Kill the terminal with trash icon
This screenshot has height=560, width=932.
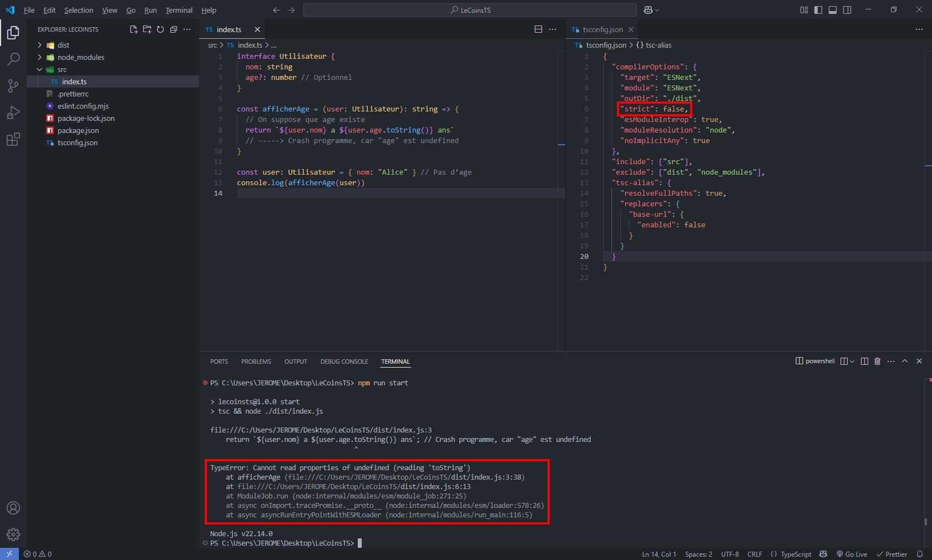pos(878,361)
